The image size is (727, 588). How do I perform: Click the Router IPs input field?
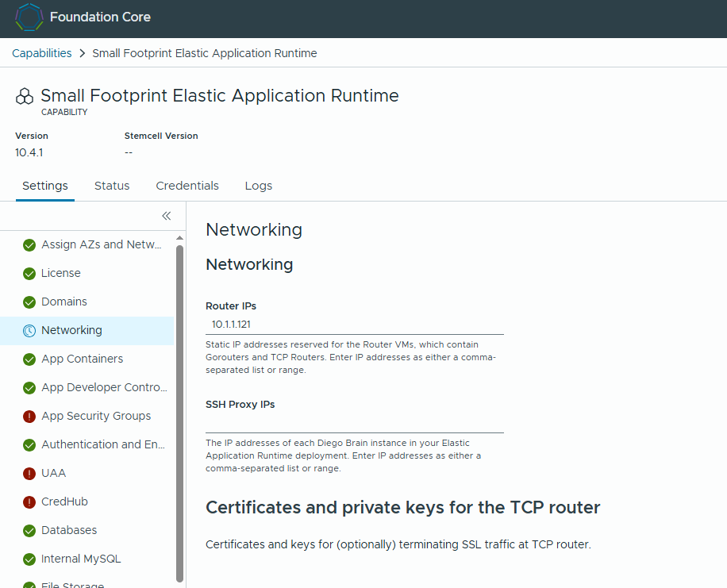[355, 325]
